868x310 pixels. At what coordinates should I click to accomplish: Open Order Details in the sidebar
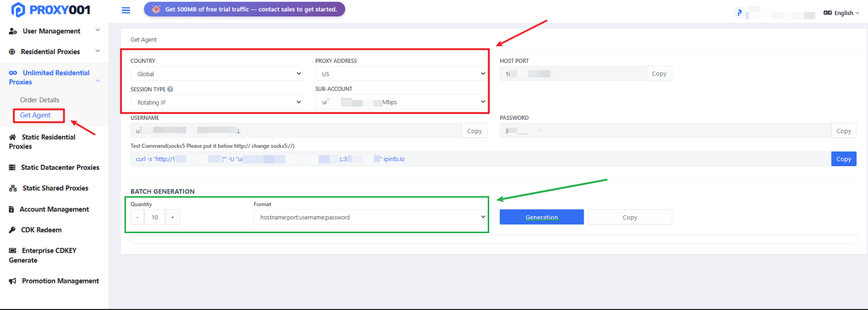click(x=39, y=100)
